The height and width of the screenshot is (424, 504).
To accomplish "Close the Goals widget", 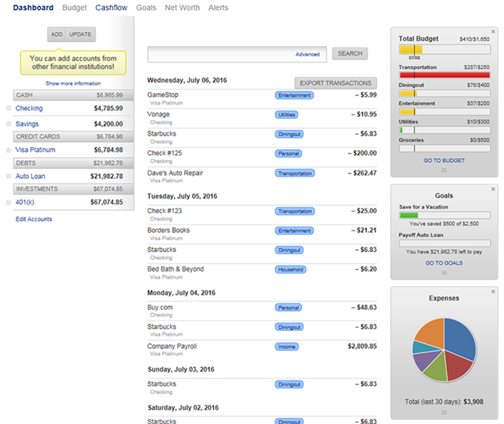I will click(x=493, y=189).
